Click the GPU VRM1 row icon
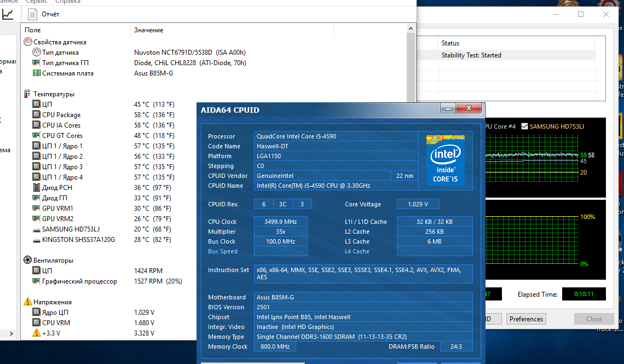Screen dimensions: 624x364 36,208
